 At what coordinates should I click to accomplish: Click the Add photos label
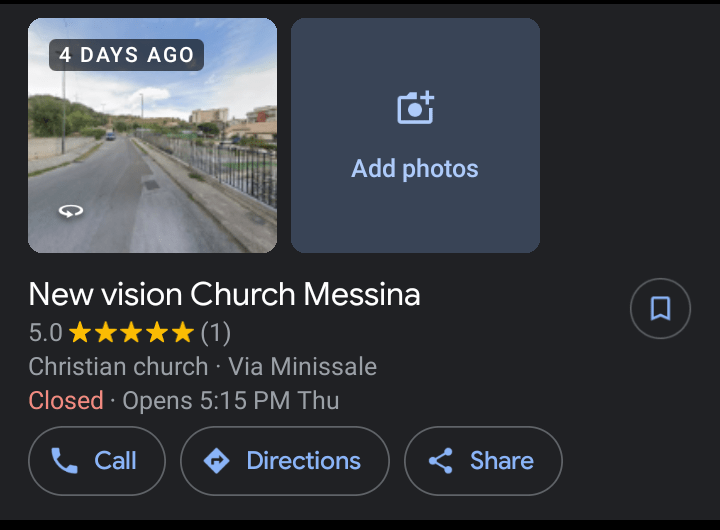tap(415, 169)
